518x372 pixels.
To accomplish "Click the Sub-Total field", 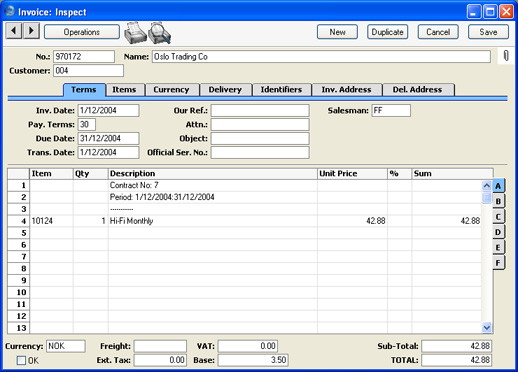I will coord(457,346).
